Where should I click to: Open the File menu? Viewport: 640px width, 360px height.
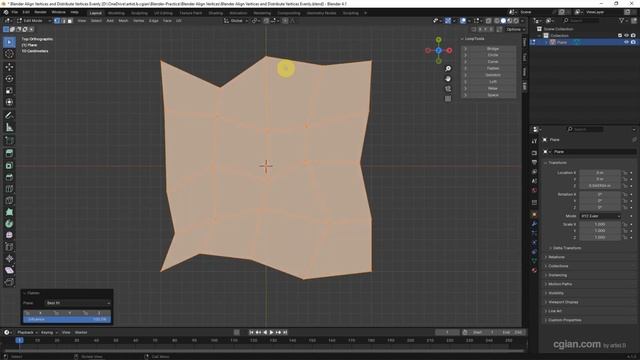click(x=14, y=12)
